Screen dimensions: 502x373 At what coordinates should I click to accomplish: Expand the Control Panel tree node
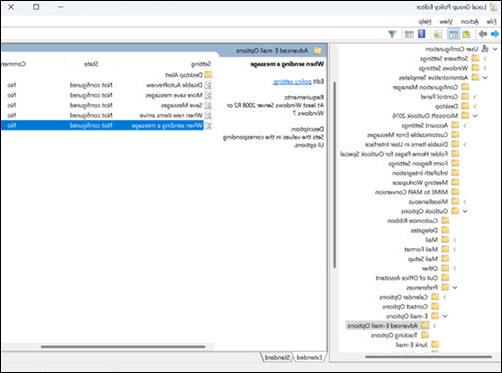(x=475, y=97)
